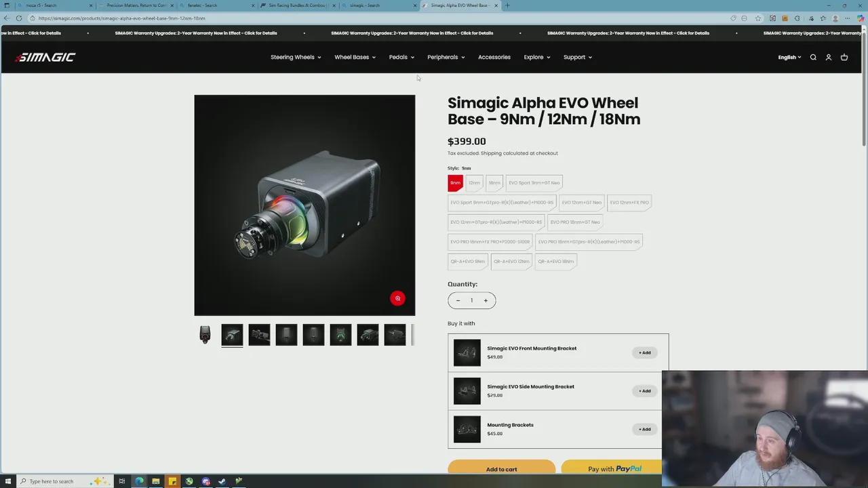Expand the Peripherals menu
Image resolution: width=868 pixels, height=488 pixels.
coord(446,58)
